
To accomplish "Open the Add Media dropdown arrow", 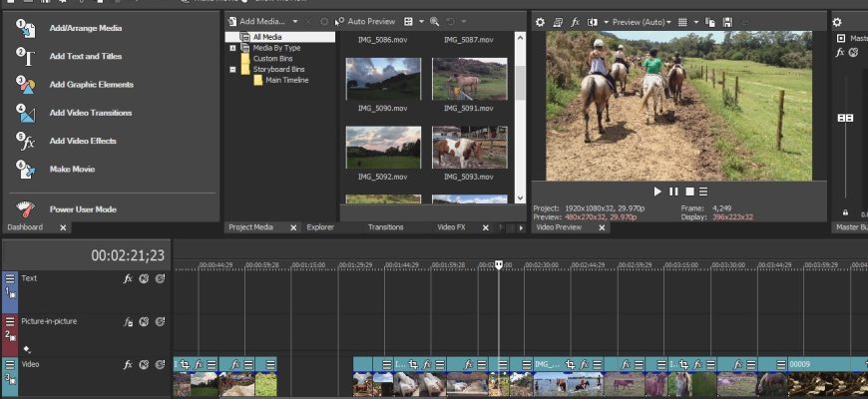I will click(295, 22).
